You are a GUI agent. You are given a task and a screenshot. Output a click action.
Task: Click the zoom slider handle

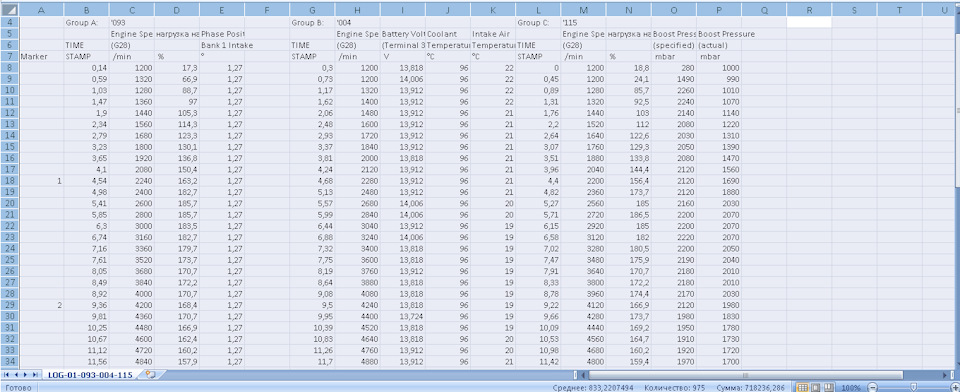[913, 388]
